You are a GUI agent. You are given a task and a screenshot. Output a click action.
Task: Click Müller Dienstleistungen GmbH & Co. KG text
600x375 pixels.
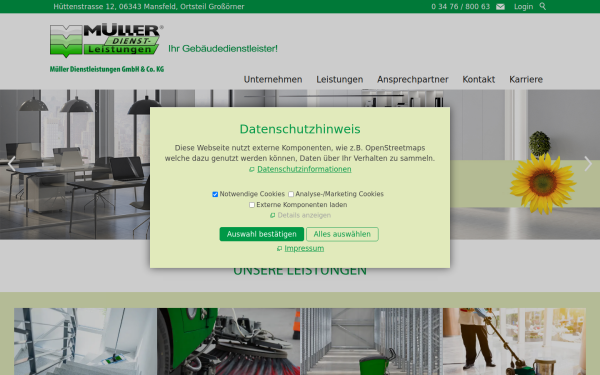point(107,69)
